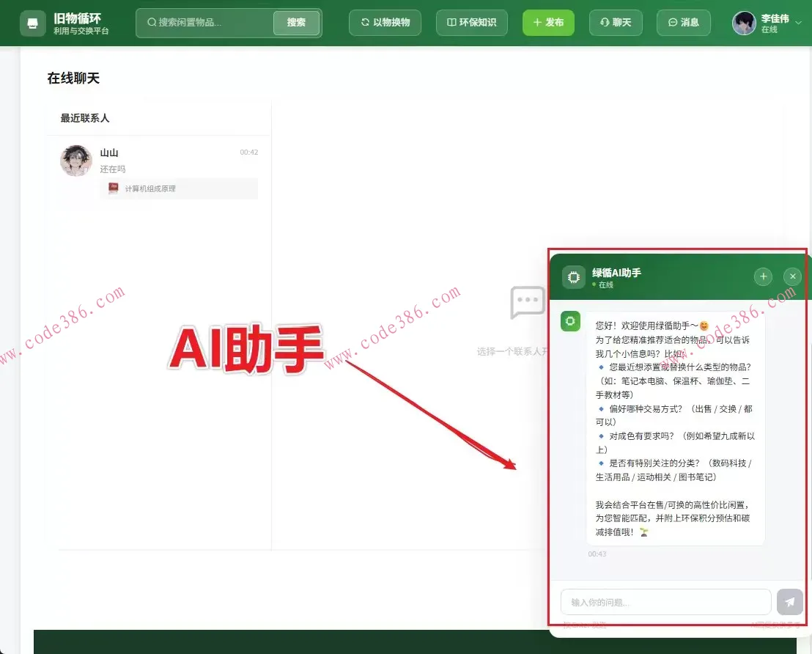This screenshot has width=812, height=654.
Task: Click the chip icon in 绿循AI助手 header
Action: tap(572, 276)
